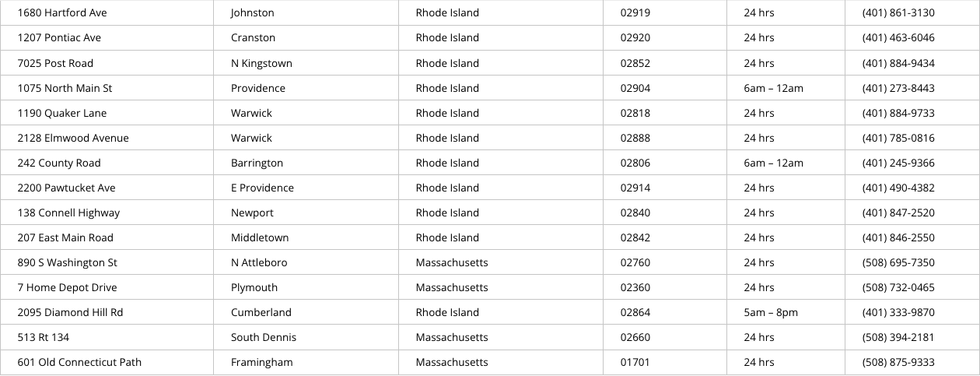Select zip code 02852
The image size is (980, 376).
coord(635,63)
